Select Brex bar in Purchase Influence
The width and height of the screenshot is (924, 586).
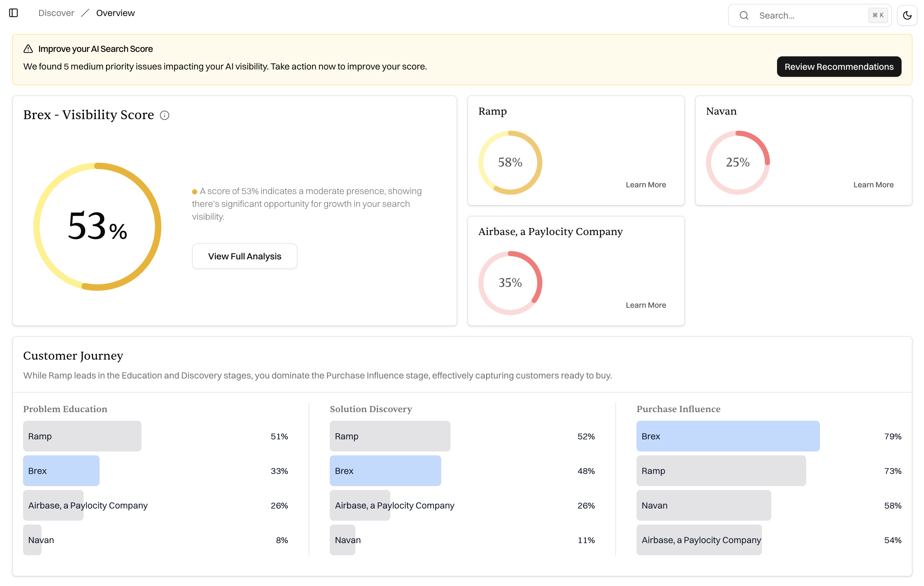[x=727, y=436]
